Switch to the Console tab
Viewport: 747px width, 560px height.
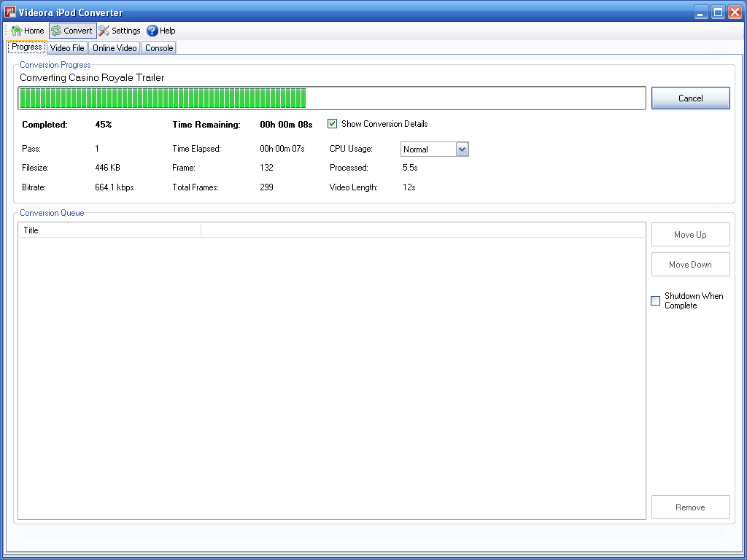(159, 47)
